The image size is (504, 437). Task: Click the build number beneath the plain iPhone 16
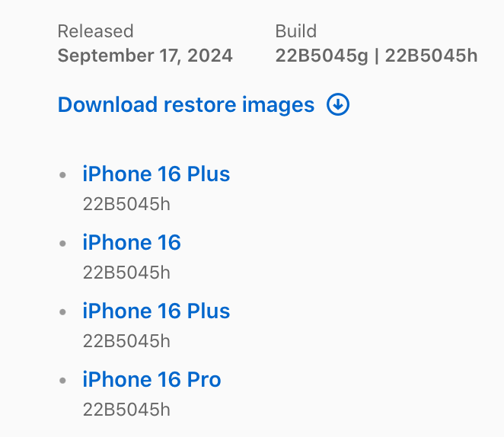click(x=126, y=273)
